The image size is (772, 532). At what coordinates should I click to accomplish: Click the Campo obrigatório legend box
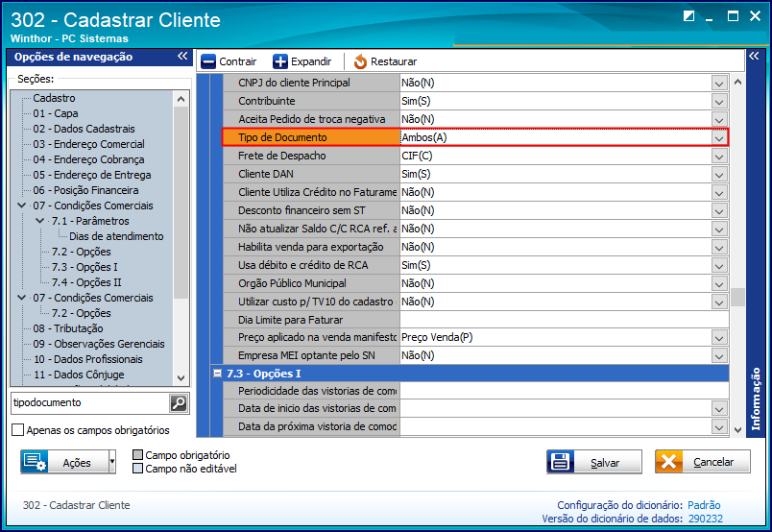pyautogui.click(x=138, y=454)
